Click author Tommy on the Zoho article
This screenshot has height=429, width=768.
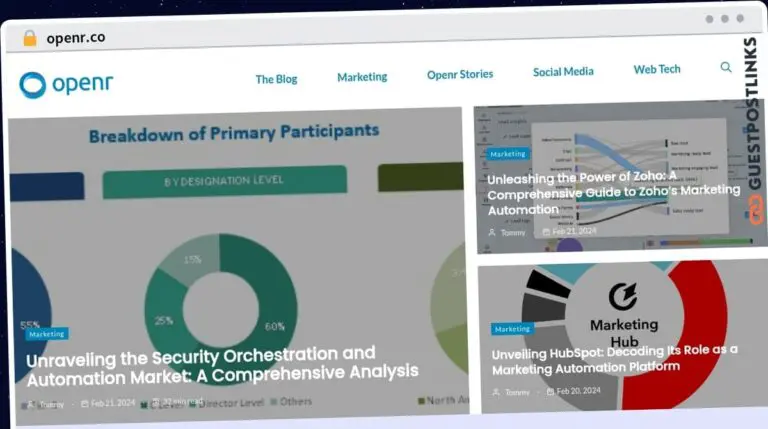pos(513,233)
